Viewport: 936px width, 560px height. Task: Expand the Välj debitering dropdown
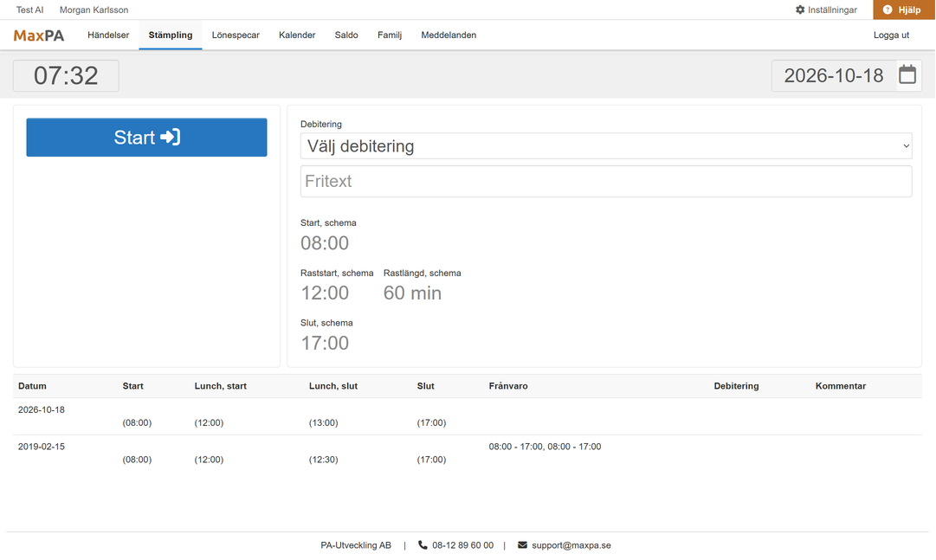[x=606, y=146]
